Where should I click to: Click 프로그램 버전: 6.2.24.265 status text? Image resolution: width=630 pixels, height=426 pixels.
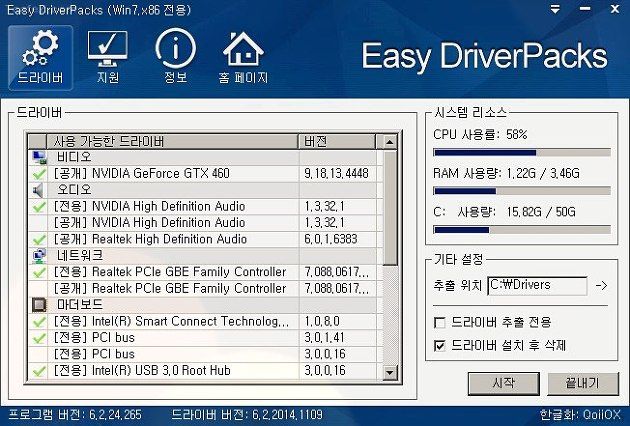coord(76,415)
